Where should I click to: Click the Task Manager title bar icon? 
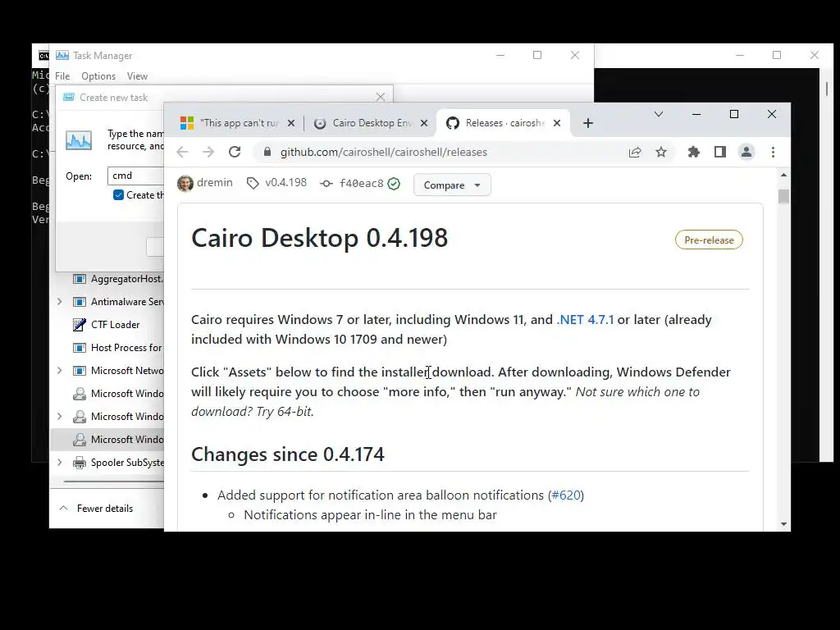point(62,55)
